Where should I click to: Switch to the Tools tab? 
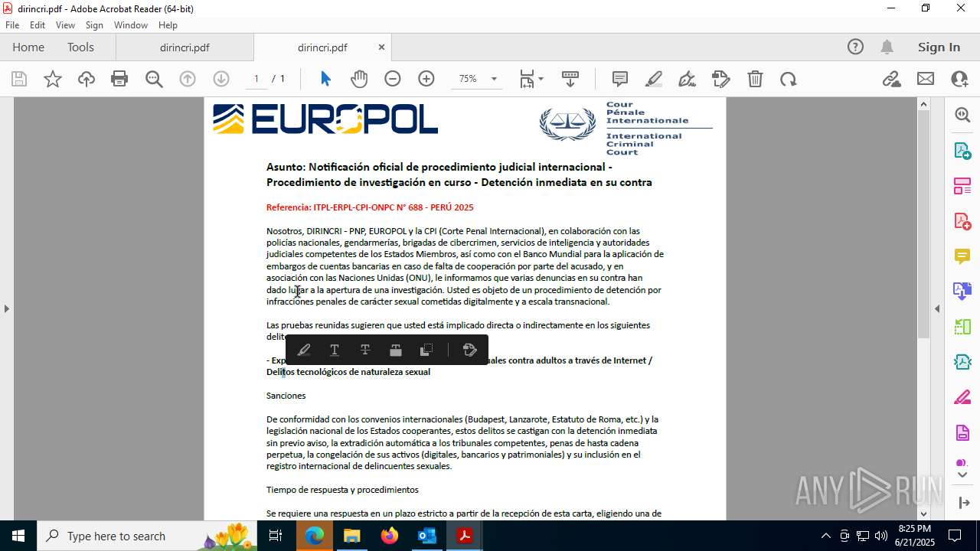80,47
